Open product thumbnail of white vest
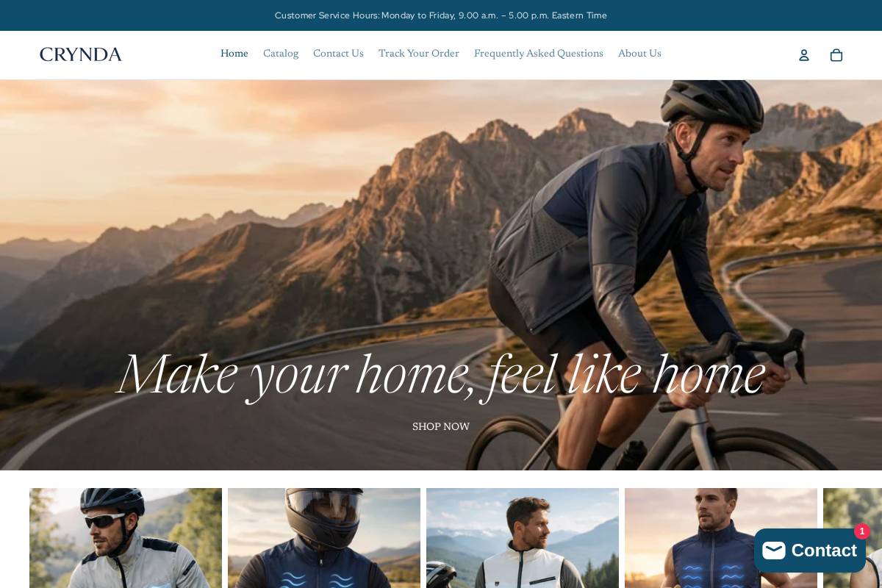Screen dimensions: 882x588 pos(523,538)
